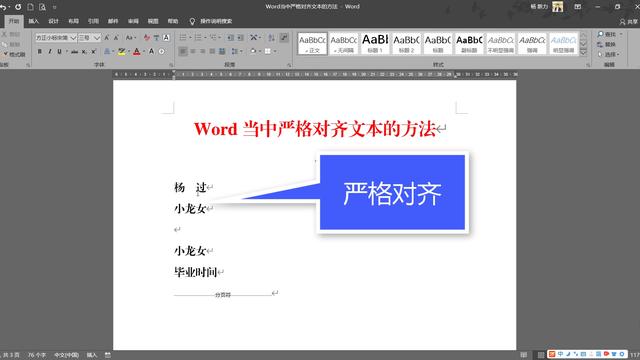
Task: Open the 审阅 (Review) ribbon tab
Action: coord(133,21)
